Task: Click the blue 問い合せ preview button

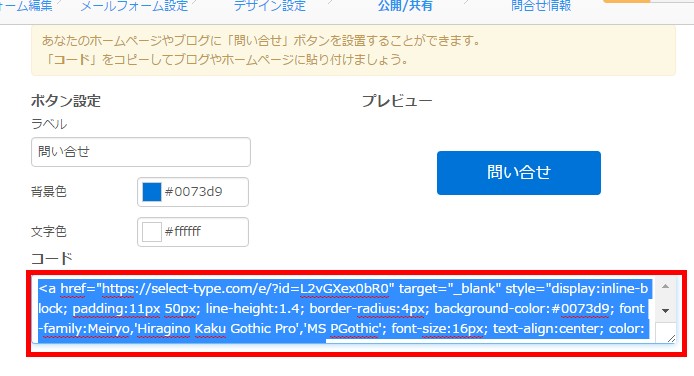Action: 519,173
